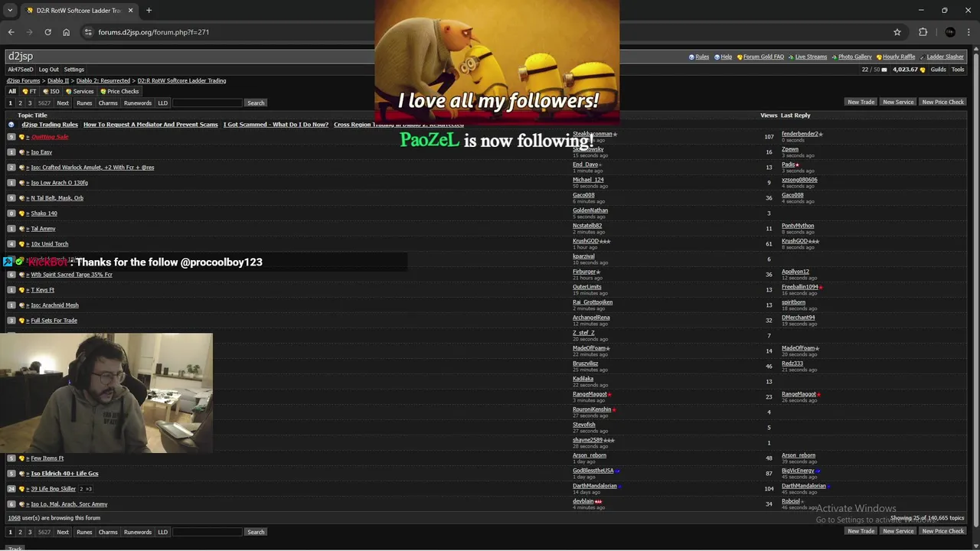
Task: Click the browser back arrow
Action: pyautogui.click(x=11, y=32)
